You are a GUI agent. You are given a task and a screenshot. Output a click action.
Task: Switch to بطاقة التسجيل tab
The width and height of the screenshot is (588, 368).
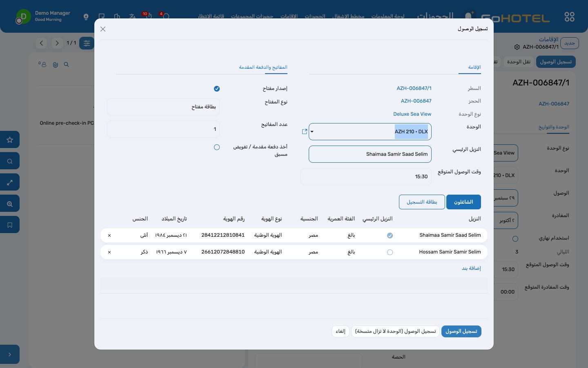422,202
